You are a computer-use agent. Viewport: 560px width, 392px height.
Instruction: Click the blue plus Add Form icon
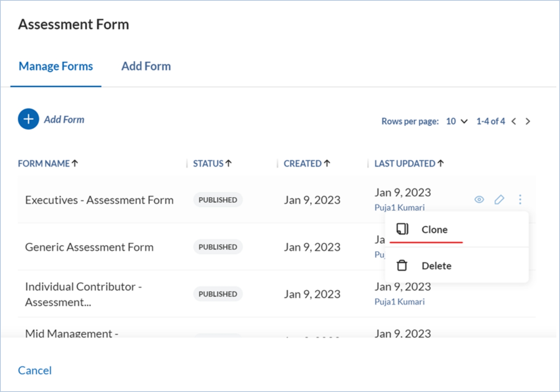28,119
